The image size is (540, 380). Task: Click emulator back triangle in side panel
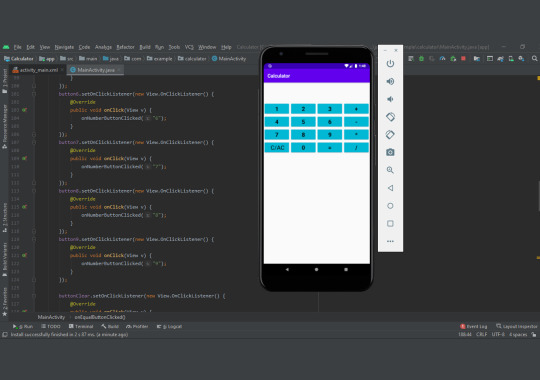click(390, 188)
